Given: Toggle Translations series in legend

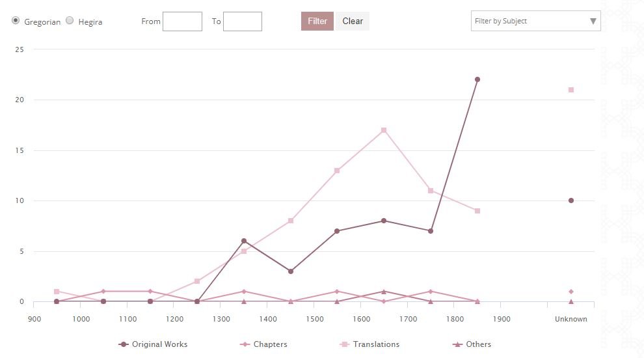Looking at the screenshot, I should point(371,344).
